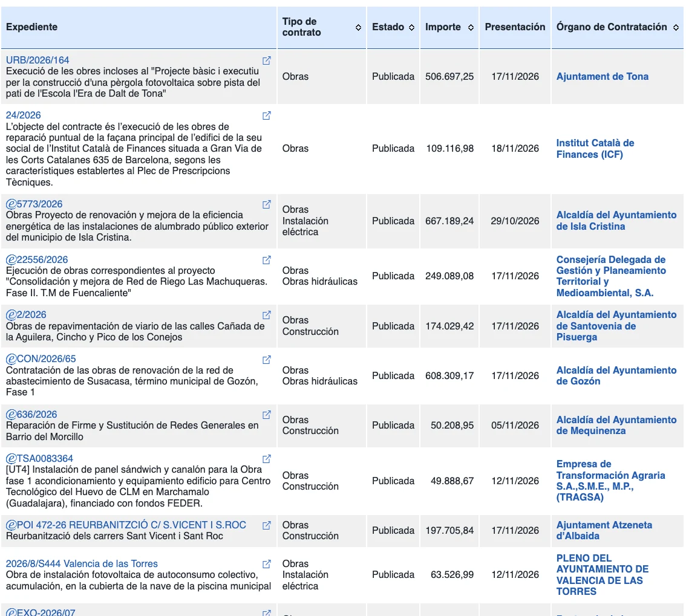Select importe value 197.705,84
Viewport: 686px width, 616px height.
(449, 530)
